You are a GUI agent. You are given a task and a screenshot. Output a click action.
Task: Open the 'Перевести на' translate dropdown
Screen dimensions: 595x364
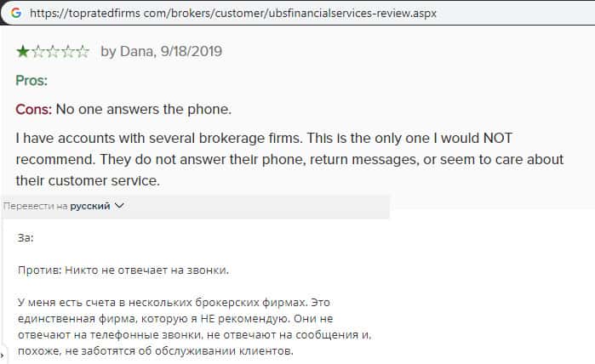tap(36, 205)
